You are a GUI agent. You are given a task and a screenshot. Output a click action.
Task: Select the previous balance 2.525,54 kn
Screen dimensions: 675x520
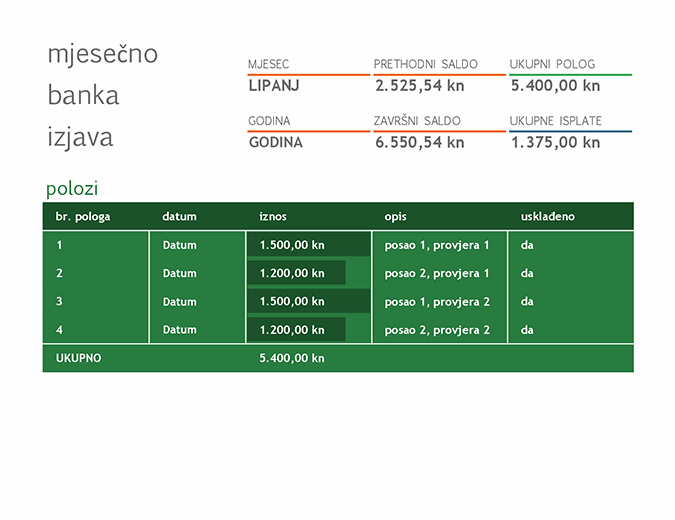[x=419, y=86]
